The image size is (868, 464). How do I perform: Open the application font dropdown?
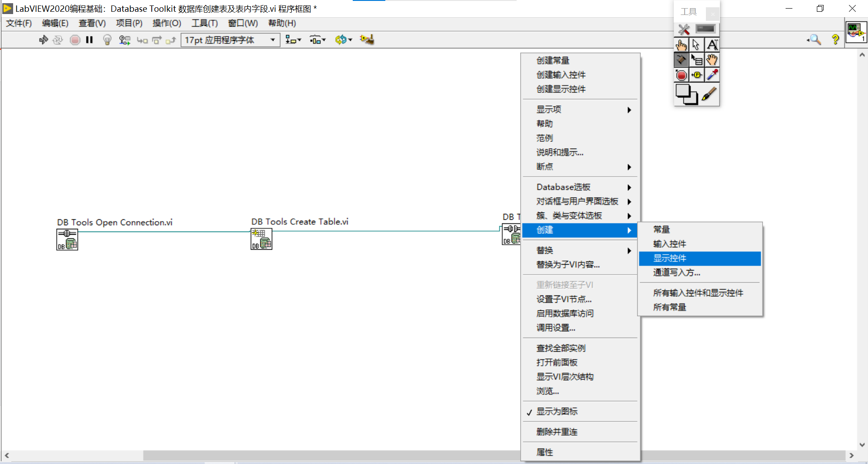point(272,40)
